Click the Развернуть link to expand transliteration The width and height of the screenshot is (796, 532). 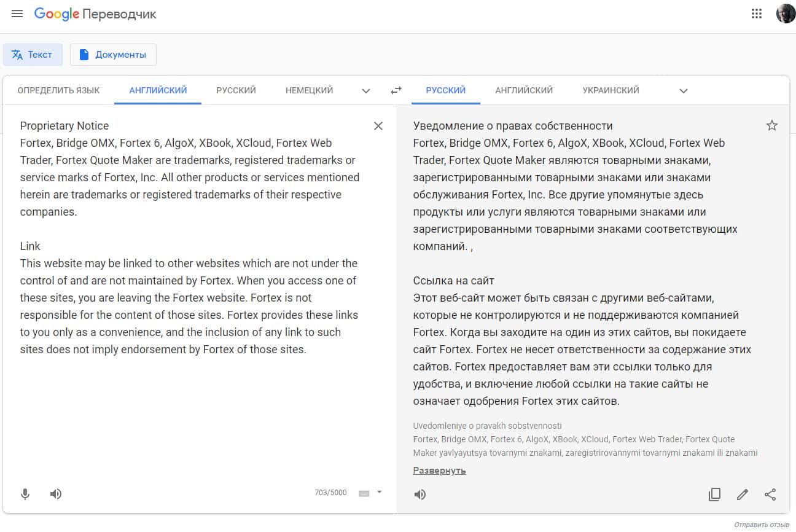coord(439,471)
